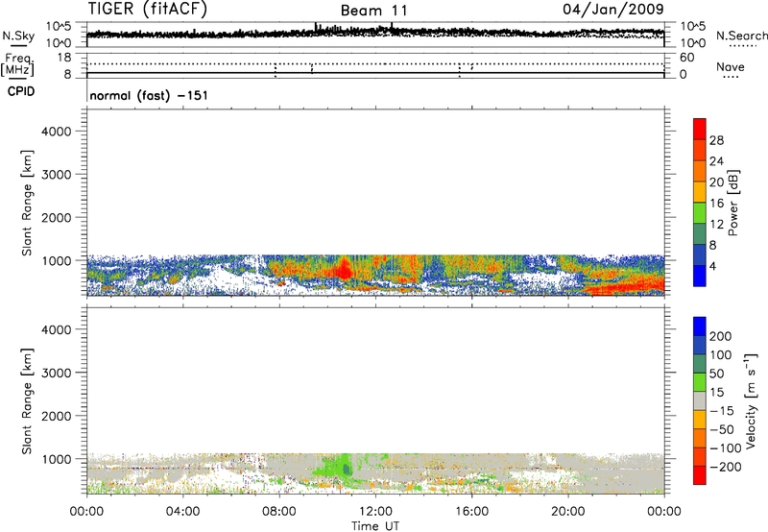Click the red top segment of Power colorbar
768x532 pixels.
(x=700, y=129)
